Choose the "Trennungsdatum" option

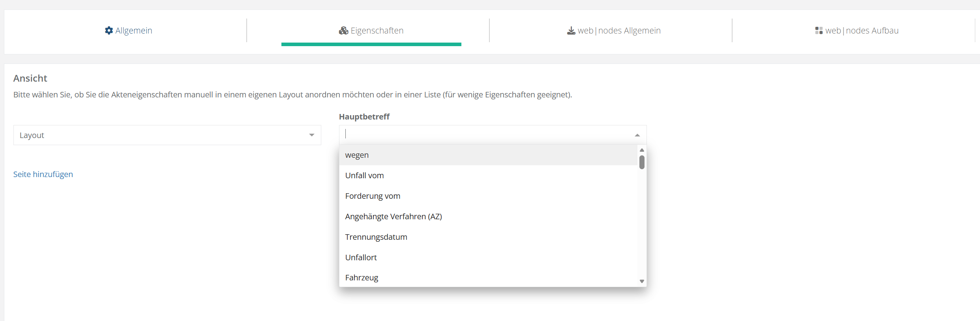[376, 237]
